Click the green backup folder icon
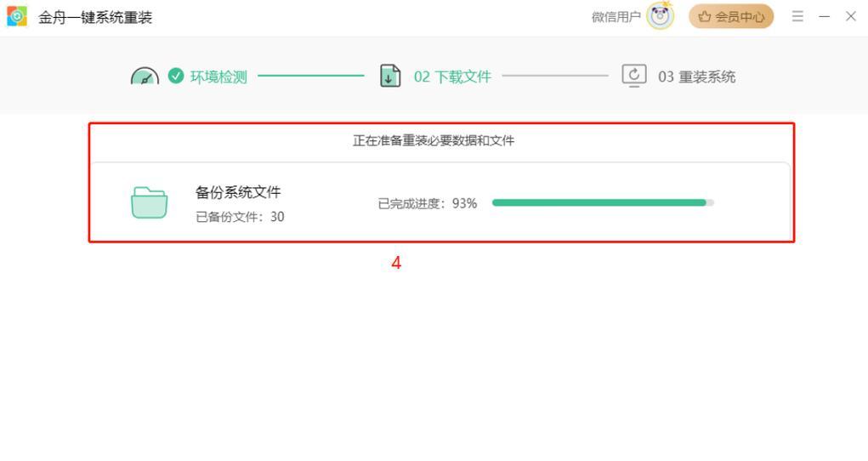Viewport: 868px width, 461px height. click(150, 202)
